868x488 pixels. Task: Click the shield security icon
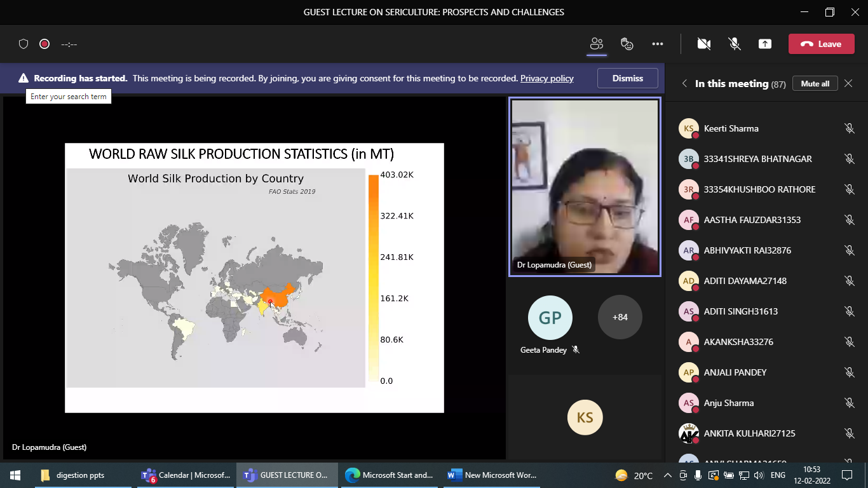[24, 44]
